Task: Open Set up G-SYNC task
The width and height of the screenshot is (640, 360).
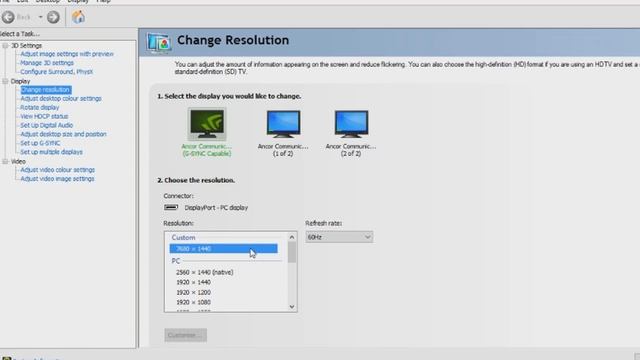Action: click(40, 143)
